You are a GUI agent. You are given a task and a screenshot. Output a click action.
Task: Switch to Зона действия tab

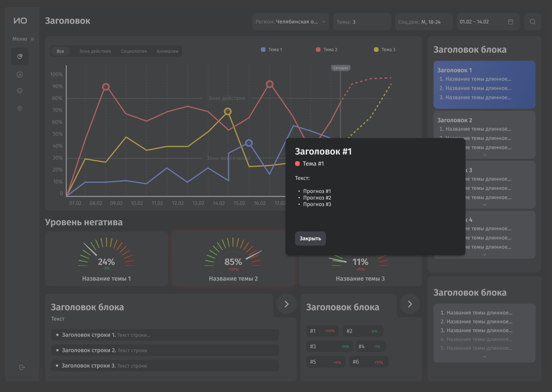95,51
